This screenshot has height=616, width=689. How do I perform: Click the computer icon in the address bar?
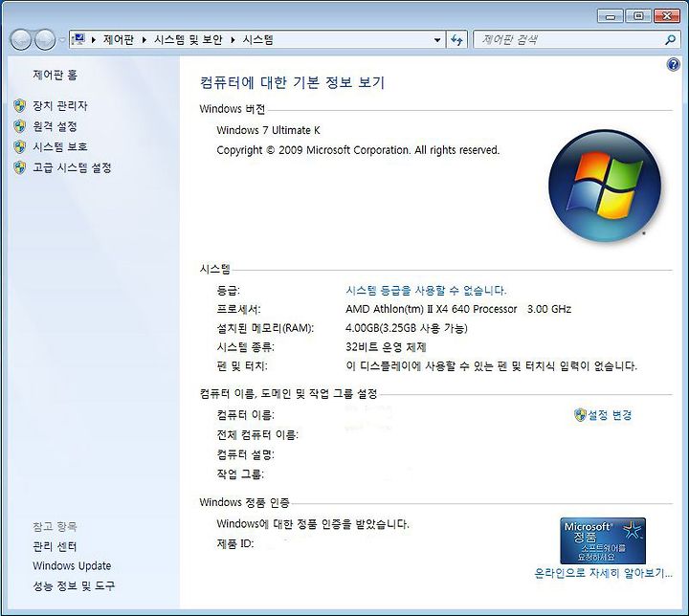[x=78, y=39]
